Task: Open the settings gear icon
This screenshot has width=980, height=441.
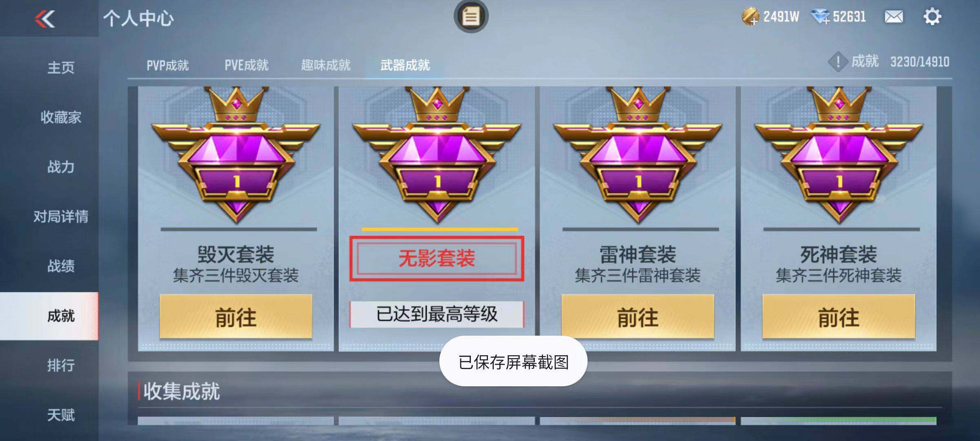Action: (x=932, y=17)
